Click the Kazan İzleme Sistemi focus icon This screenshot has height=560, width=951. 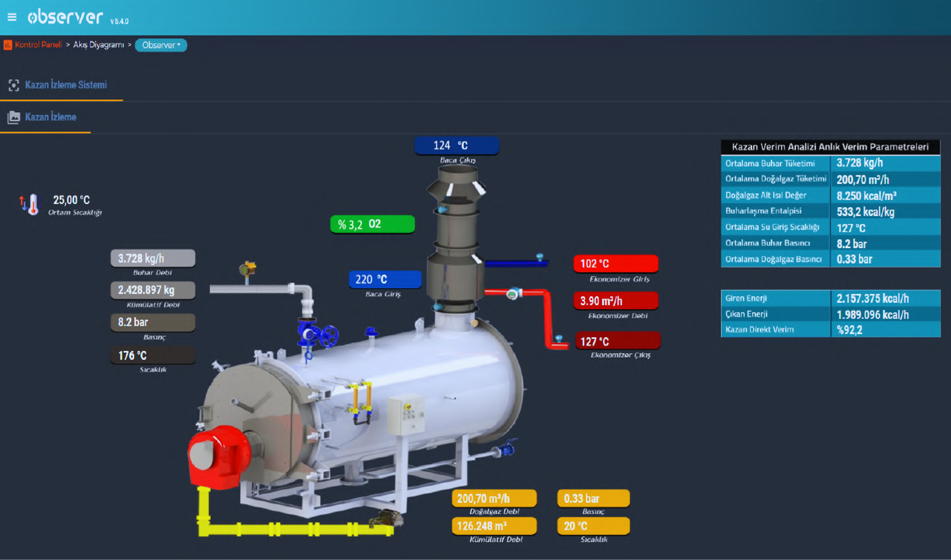point(14,85)
